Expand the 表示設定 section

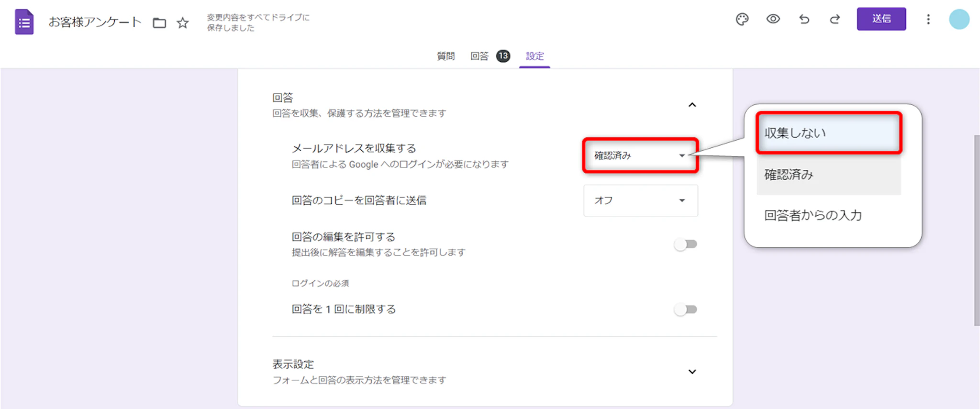point(692,372)
